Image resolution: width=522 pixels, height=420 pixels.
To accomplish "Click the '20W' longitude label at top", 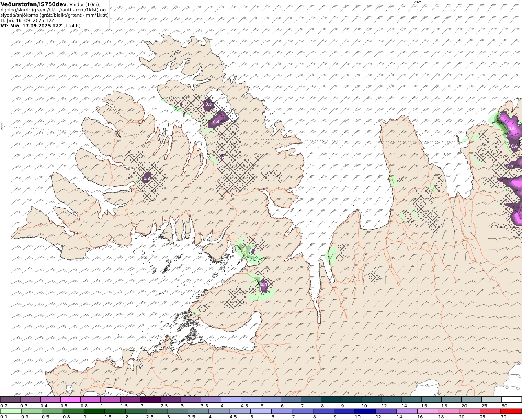I will click(417, 2).
